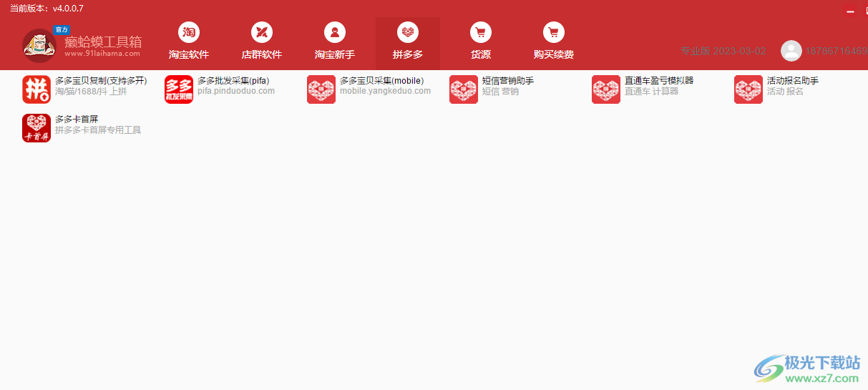Viewport: 868px width, 390px height.
Task: Click the 购买续费 tab label
Action: [x=554, y=54]
